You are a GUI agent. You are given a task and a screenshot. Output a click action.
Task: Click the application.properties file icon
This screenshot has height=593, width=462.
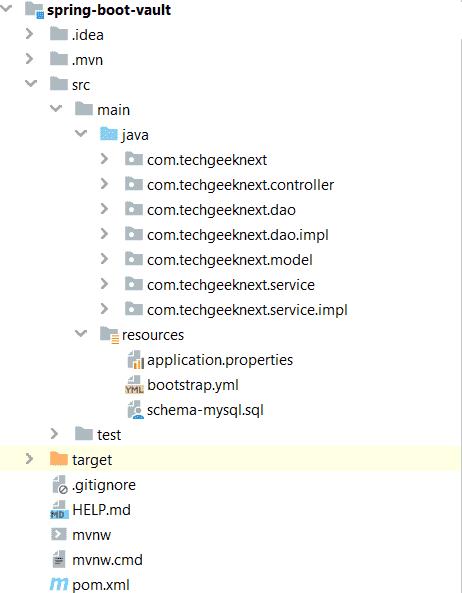[x=135, y=360]
